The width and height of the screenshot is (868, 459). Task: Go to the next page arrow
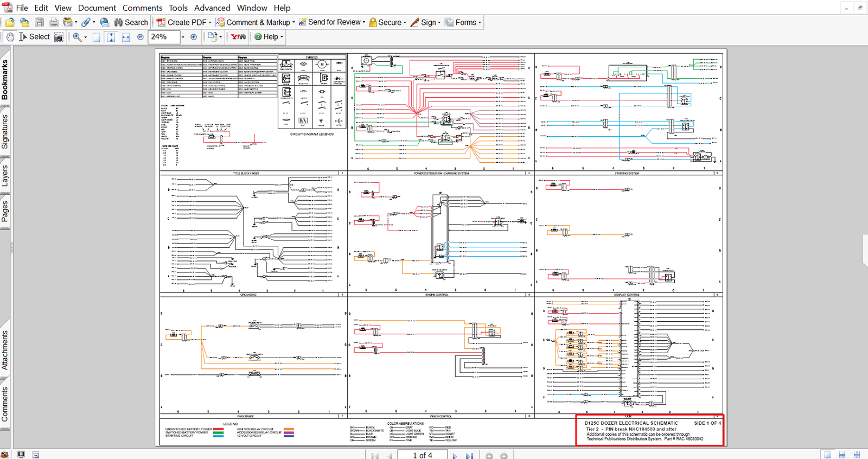455,456
